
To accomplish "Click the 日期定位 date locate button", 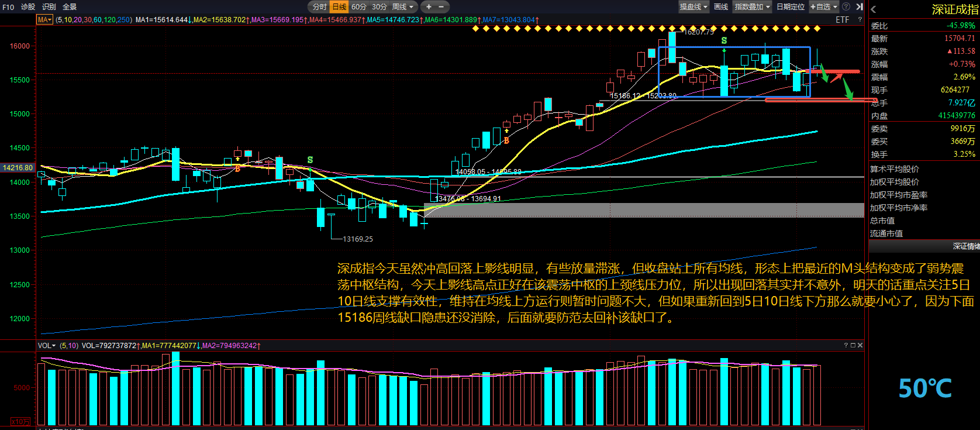I will pyautogui.click(x=791, y=7).
